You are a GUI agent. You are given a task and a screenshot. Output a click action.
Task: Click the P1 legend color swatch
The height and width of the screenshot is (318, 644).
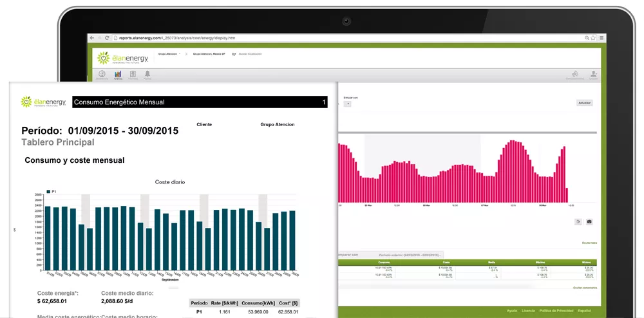pyautogui.click(x=48, y=192)
